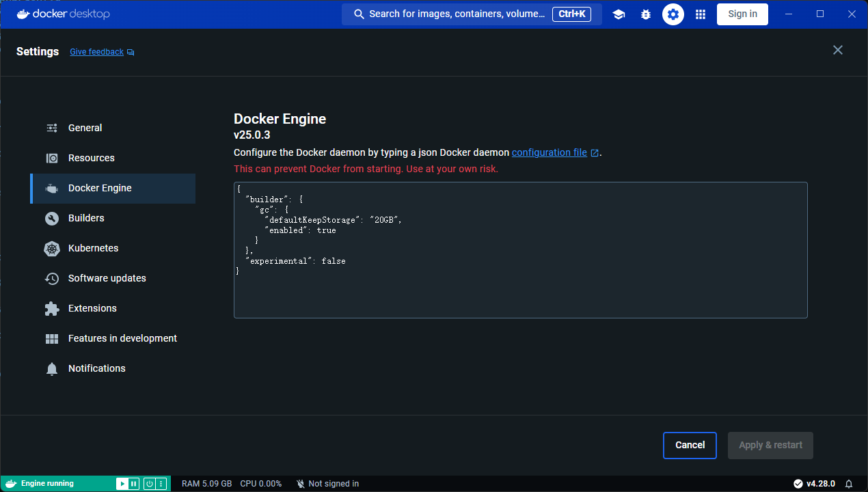The height and width of the screenshot is (492, 868).
Task: Click the Not signed in plug icon
Action: point(301,484)
